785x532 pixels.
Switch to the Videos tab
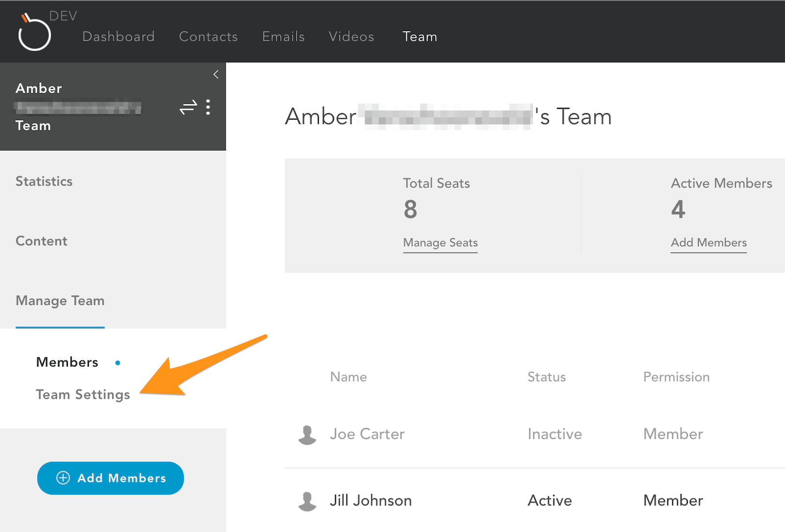tap(351, 36)
